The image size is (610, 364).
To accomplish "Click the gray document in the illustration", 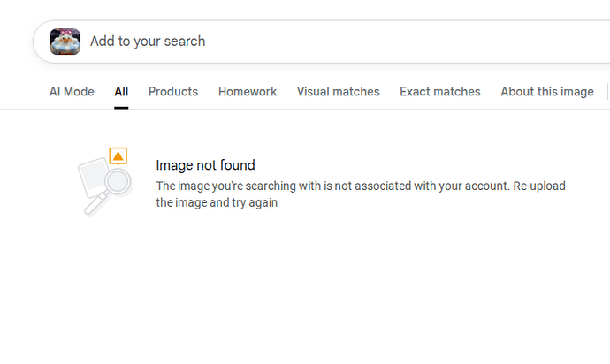I will click(91, 176).
